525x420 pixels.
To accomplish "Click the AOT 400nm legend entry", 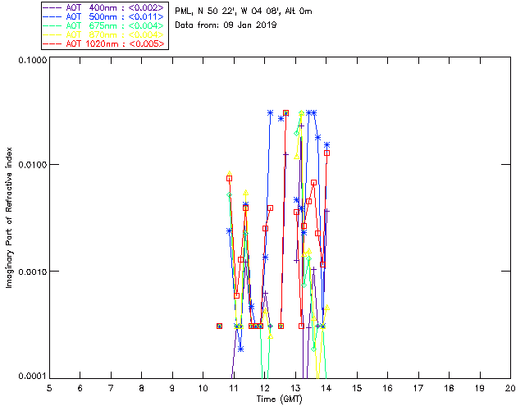I will (104, 7).
